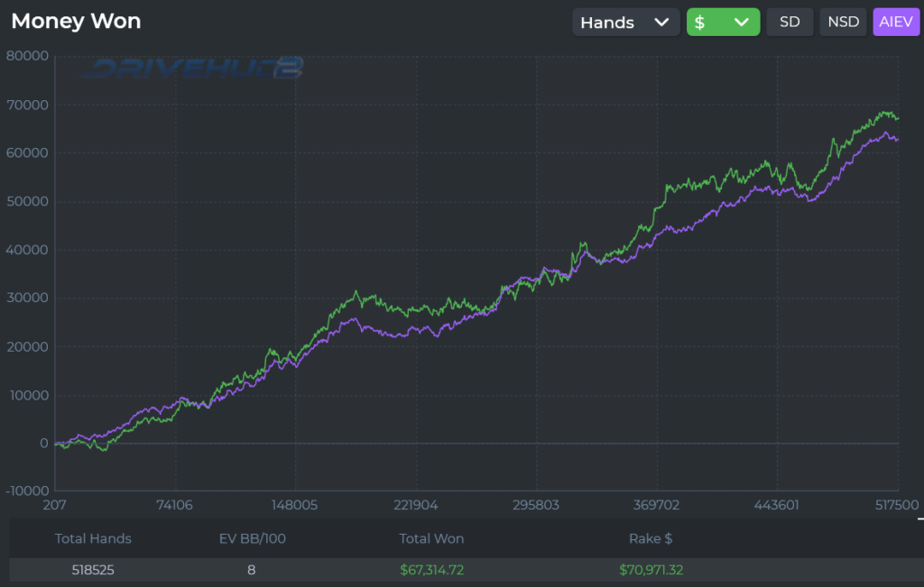Click the EV BB/100 column header
The width and height of the screenshot is (924, 587).
pyautogui.click(x=251, y=538)
